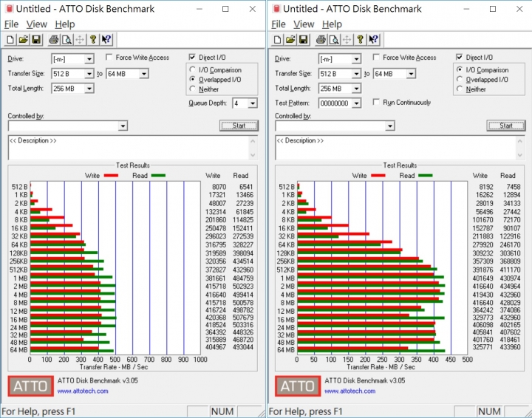Click New file icon in left window toolbar
532x418 pixels.
pyautogui.click(x=10, y=40)
